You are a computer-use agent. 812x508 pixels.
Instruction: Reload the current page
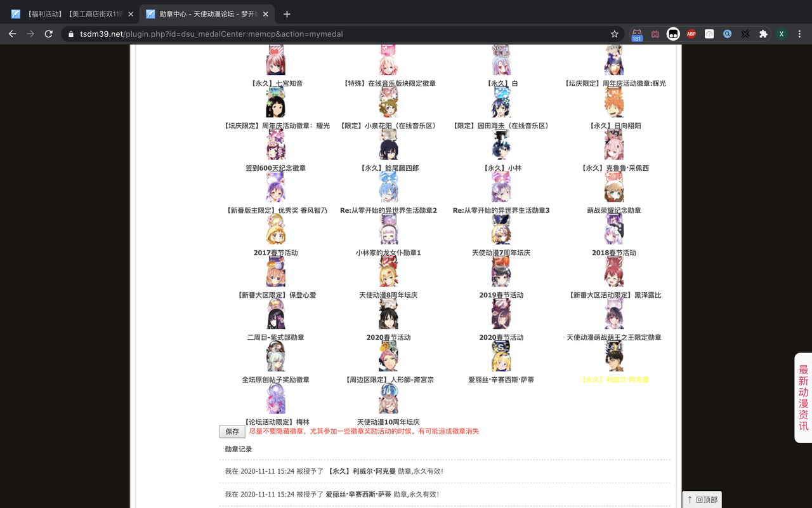48,34
